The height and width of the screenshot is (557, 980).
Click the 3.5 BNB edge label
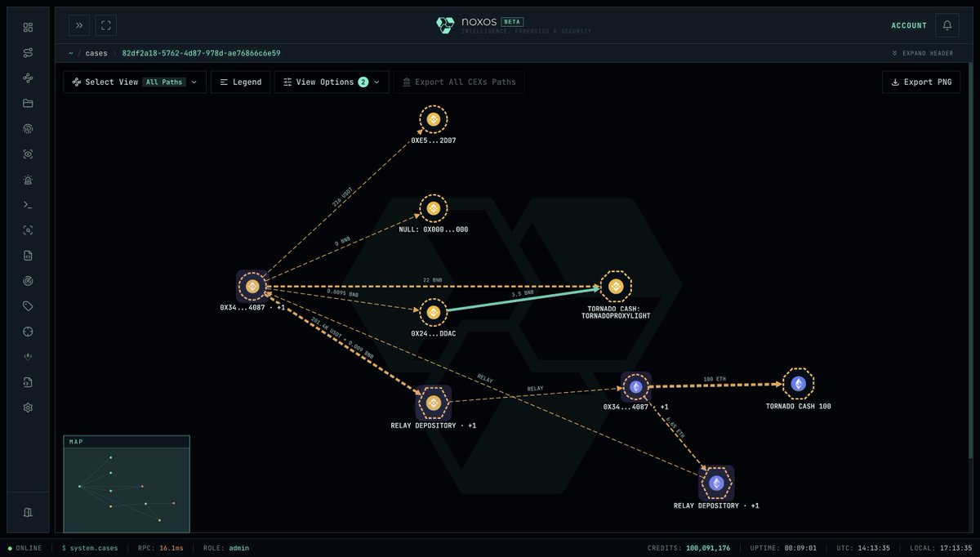point(523,292)
